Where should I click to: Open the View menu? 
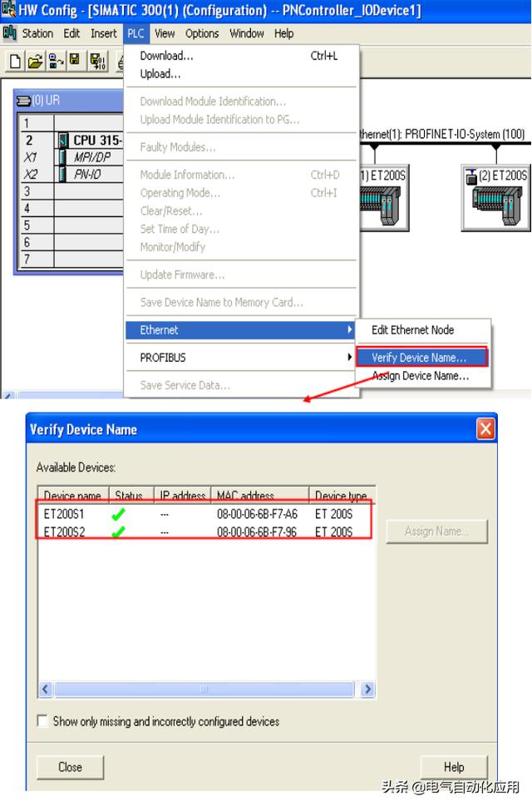(165, 33)
